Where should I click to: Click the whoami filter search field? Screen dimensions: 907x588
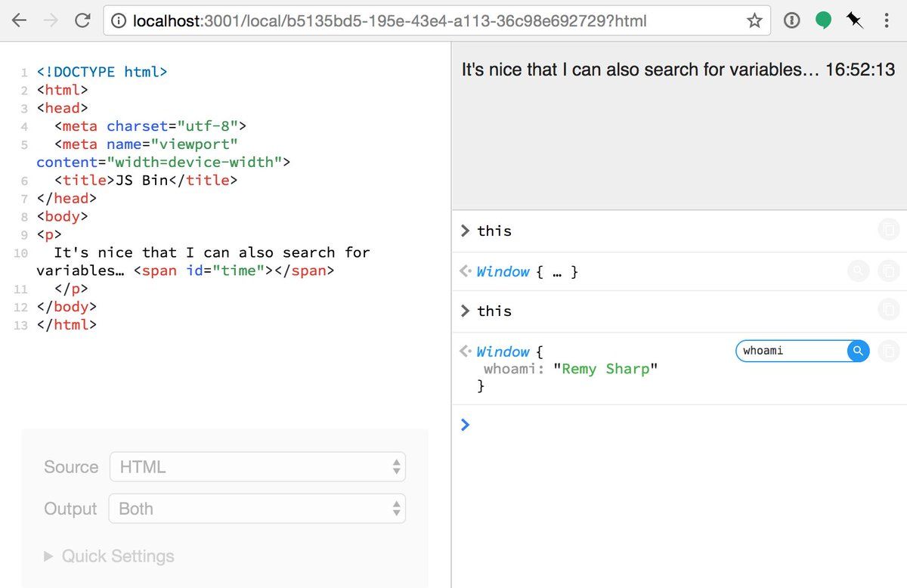(790, 351)
